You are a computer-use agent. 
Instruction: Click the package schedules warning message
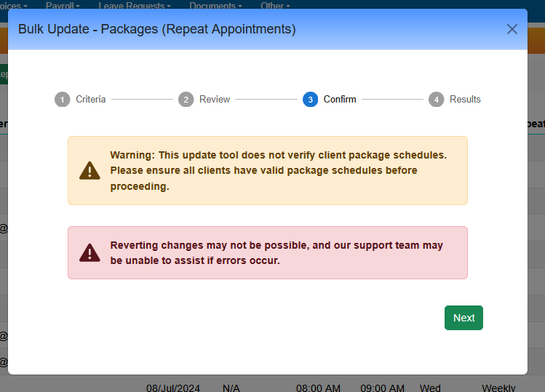278,171
